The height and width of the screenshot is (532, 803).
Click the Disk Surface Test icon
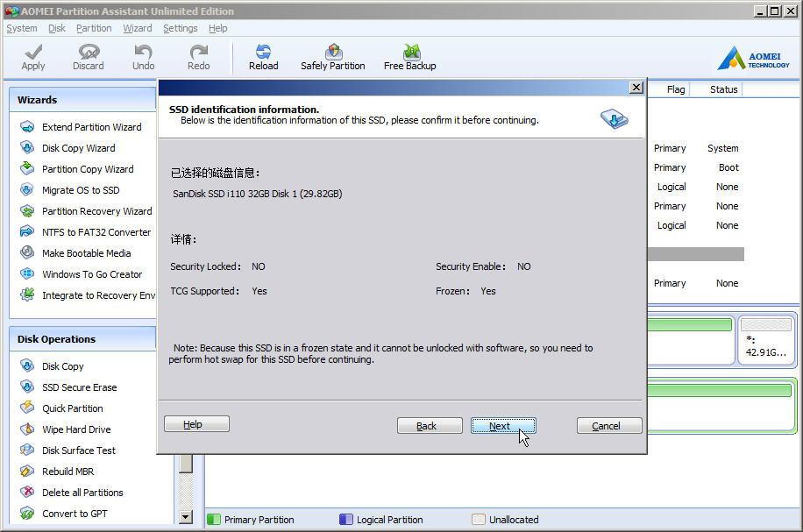(27, 450)
